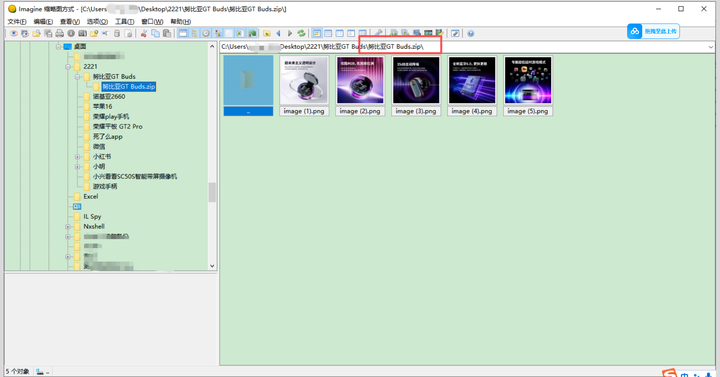Screen dimensions: 720x377
Task: Select the 微信 folder in tree
Action: (x=99, y=146)
